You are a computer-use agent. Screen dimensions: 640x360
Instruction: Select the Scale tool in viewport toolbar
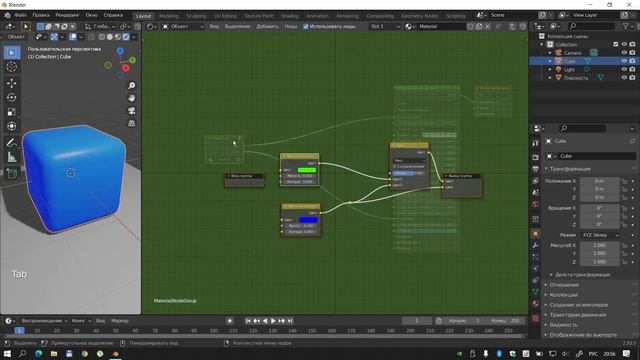[11, 112]
